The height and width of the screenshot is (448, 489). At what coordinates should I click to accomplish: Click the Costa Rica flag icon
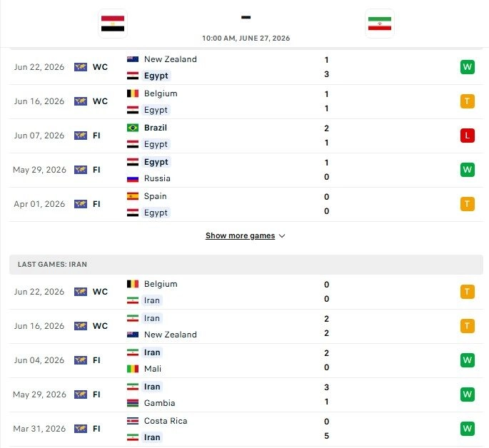133,421
